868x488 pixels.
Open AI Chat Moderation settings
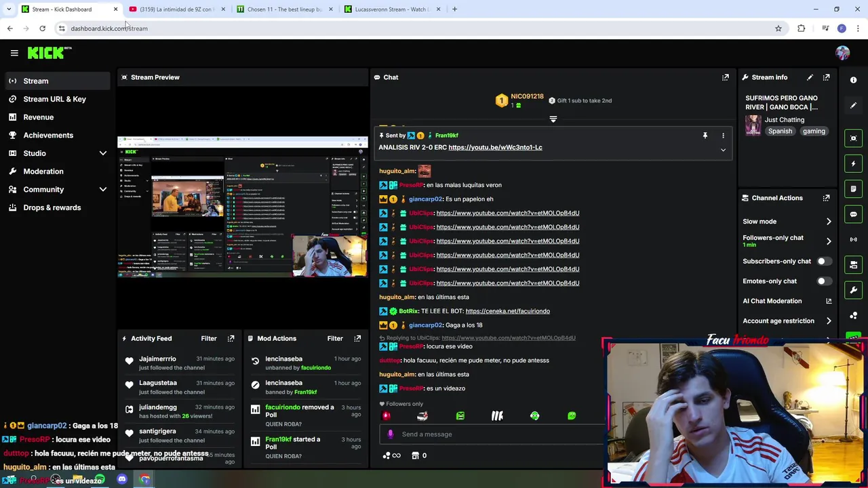click(x=787, y=301)
